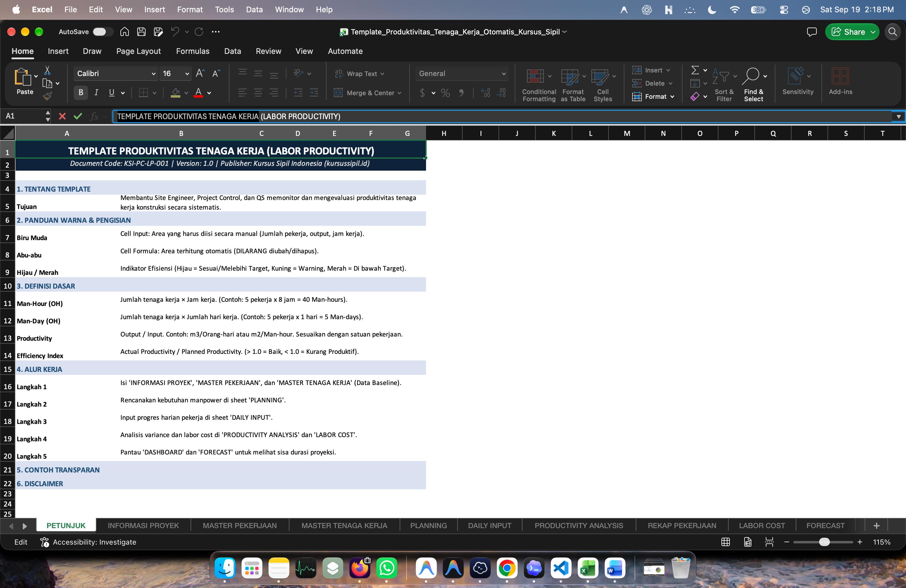Click the Comma Style icon
The height and width of the screenshot is (588, 906).
click(461, 93)
